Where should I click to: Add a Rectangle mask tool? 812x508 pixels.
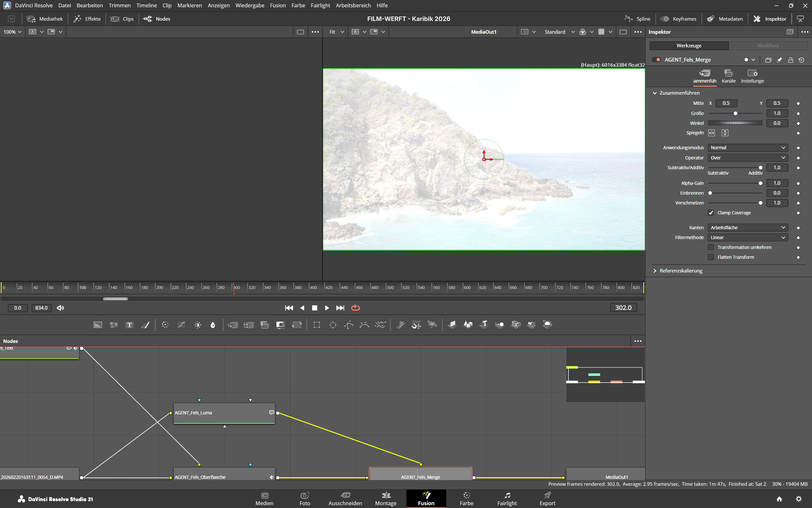tap(317, 325)
